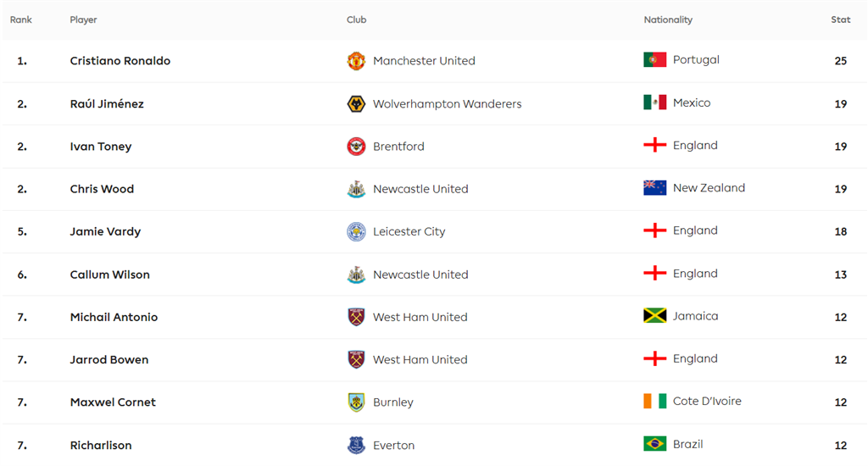The height and width of the screenshot is (466, 868).
Task: Click the Nationality column header
Action: 668,19
